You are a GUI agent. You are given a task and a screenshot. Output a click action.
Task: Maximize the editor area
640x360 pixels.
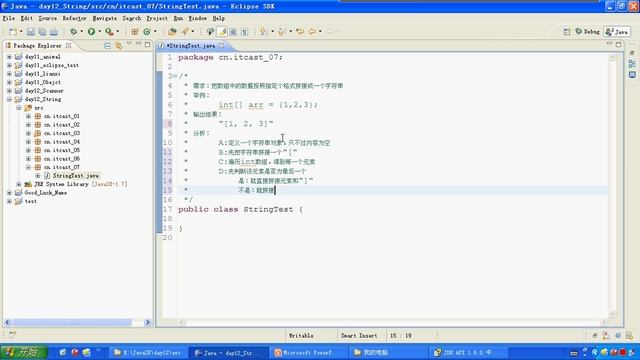pyautogui.click(x=619, y=44)
